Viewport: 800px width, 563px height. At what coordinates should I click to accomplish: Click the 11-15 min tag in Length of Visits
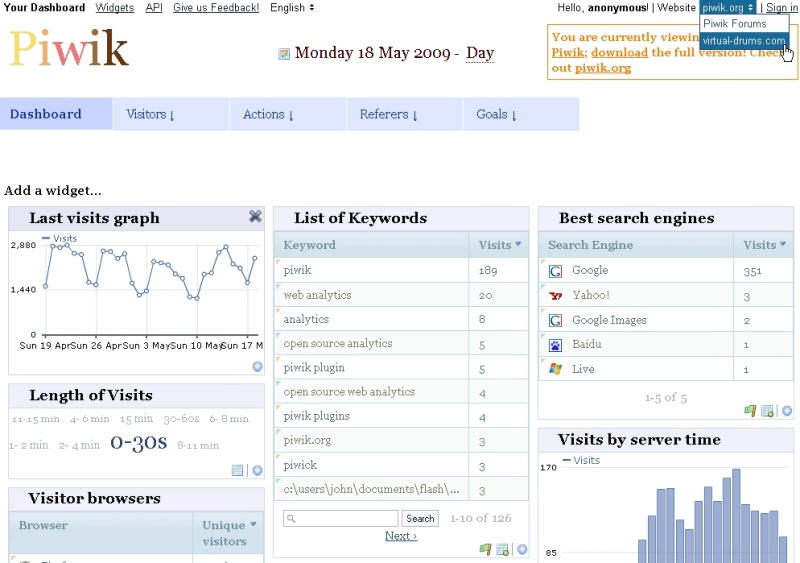(x=36, y=419)
